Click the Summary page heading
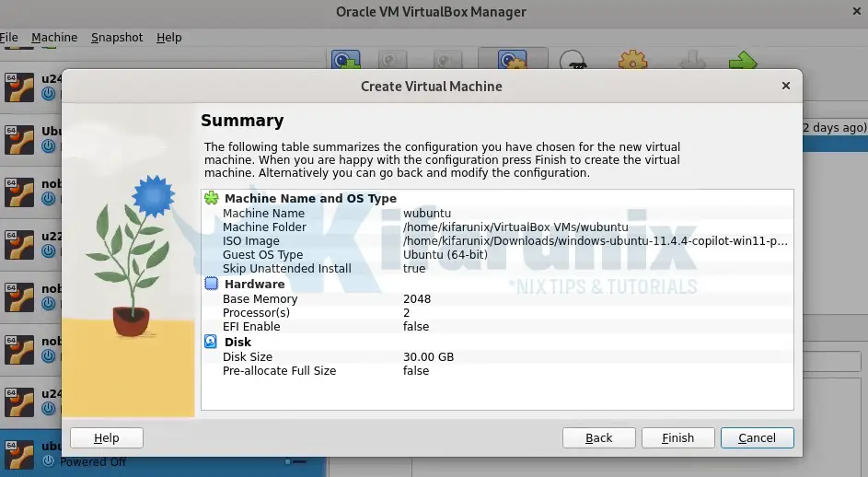This screenshot has height=477, width=868. click(x=242, y=121)
